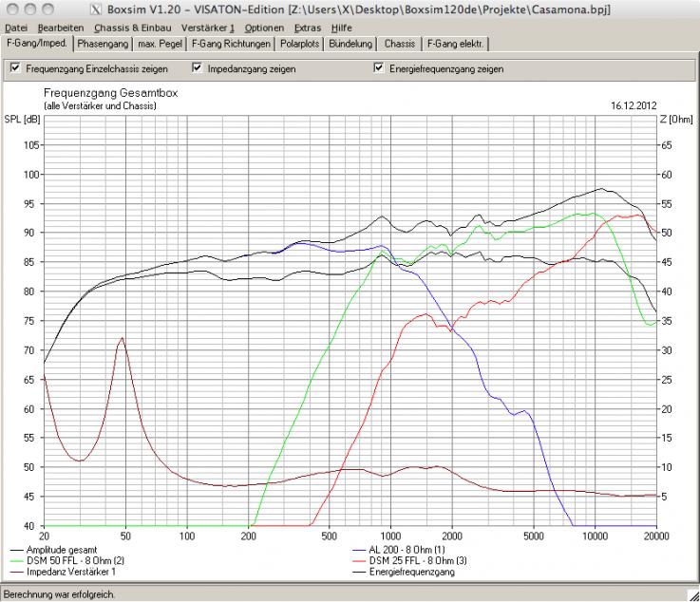Disable Energiefrequenzgang zeigen option

[x=380, y=69]
